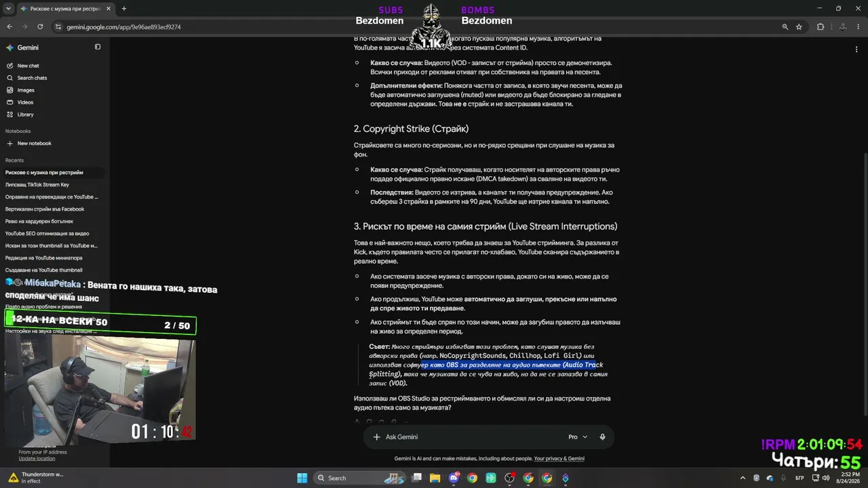868x488 pixels.
Task: Click the address bar URL
Action: tap(123, 27)
